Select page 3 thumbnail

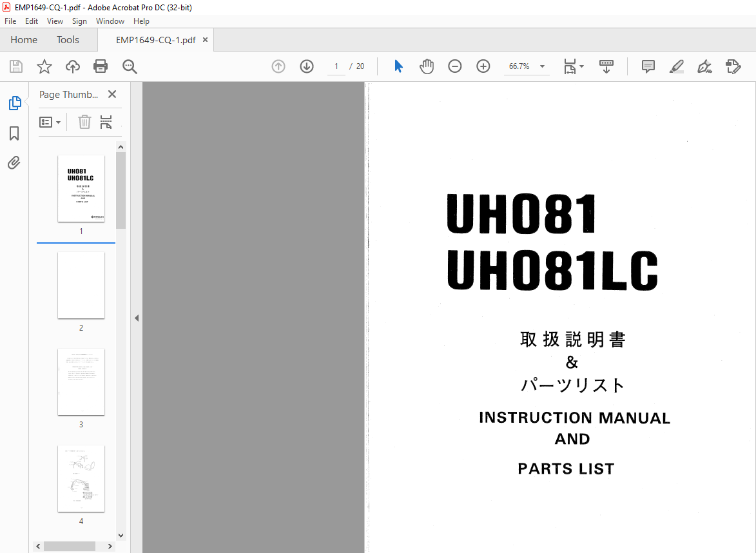coord(81,382)
